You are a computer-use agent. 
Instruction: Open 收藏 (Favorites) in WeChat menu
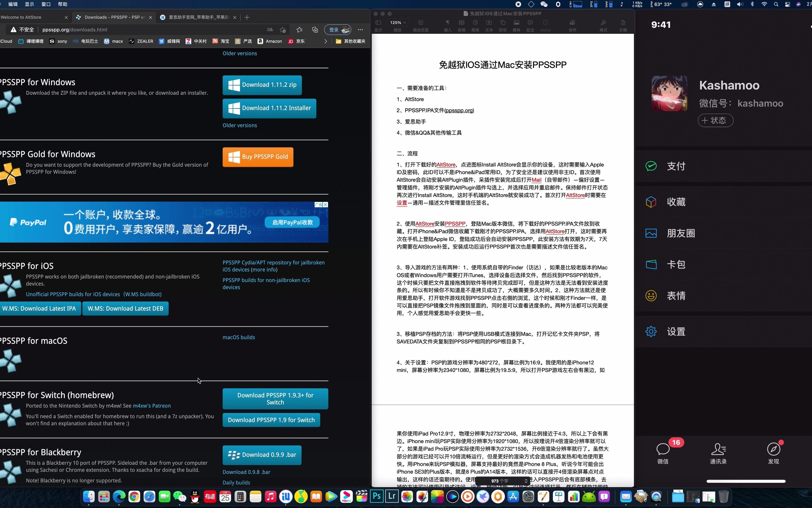(723, 202)
